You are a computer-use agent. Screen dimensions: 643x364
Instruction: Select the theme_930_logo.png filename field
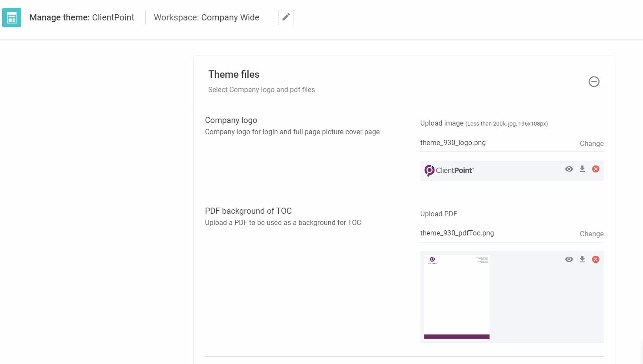point(453,142)
